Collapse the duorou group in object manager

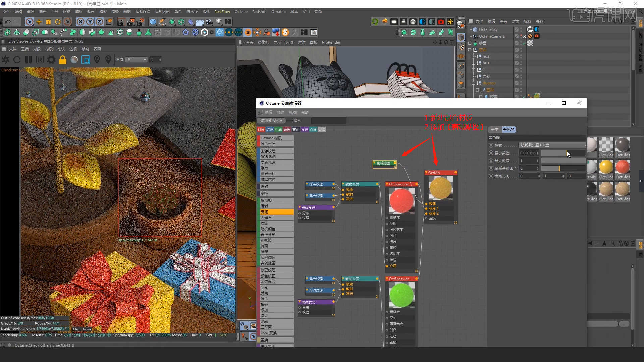(x=474, y=83)
